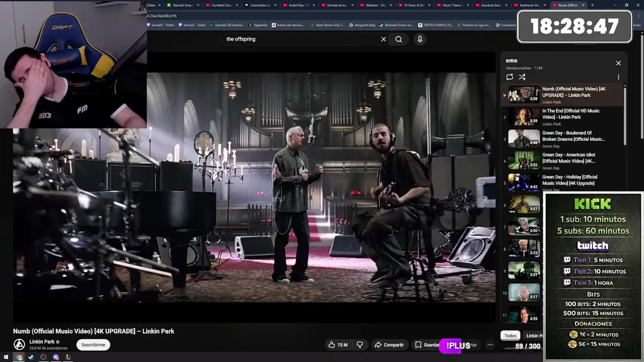Open the alangulotv.blog bookmark
Image resolution: width=644 pixels, height=362 pixels.
coord(363,25)
